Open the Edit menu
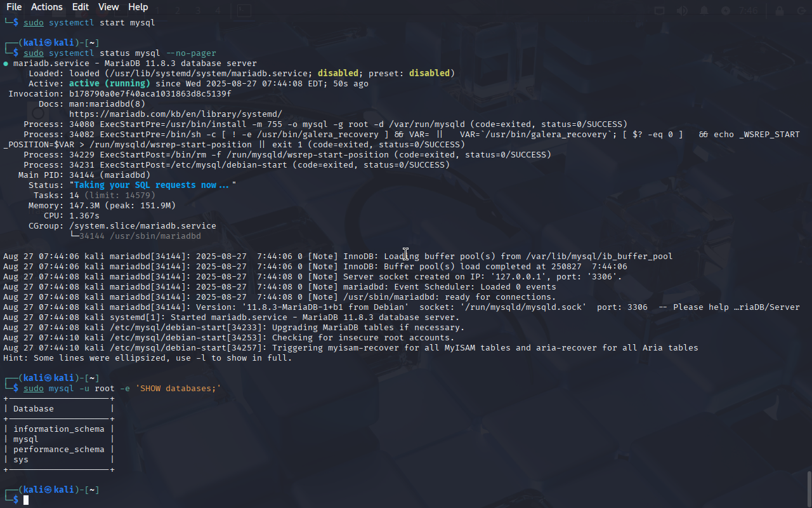Screen dimensions: 812x508 tap(81, 7)
